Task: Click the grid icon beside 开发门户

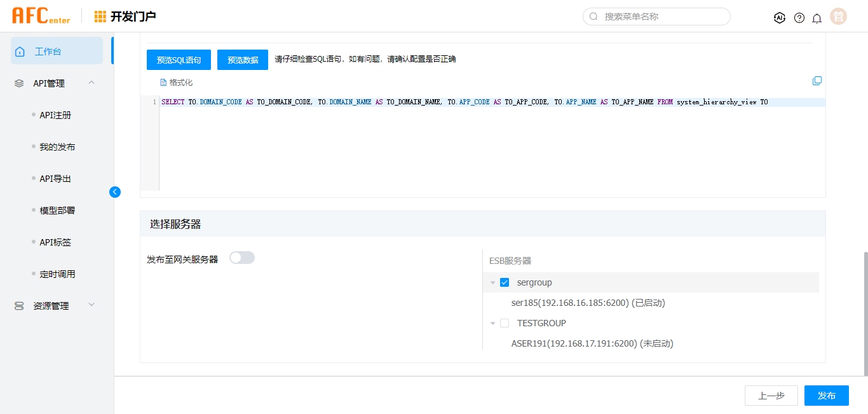Action: pos(100,17)
